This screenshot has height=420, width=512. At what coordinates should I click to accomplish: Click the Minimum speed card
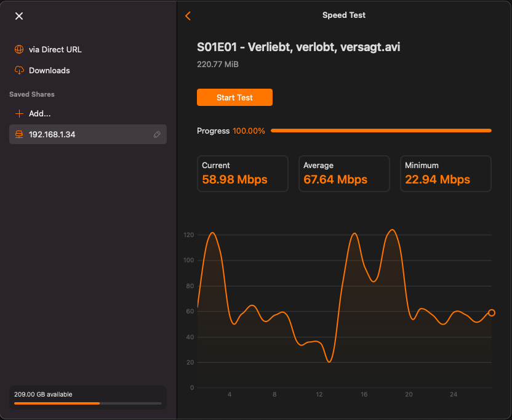click(446, 174)
